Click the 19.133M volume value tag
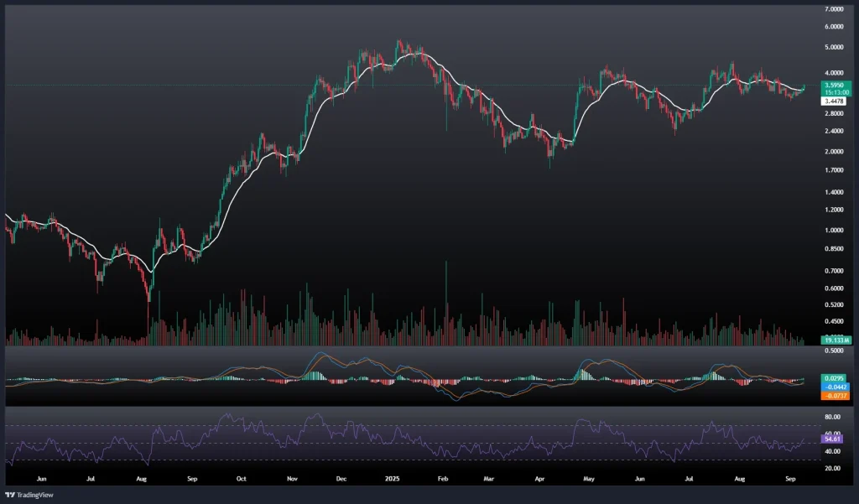Screen dimensions: 859x504 836,340
